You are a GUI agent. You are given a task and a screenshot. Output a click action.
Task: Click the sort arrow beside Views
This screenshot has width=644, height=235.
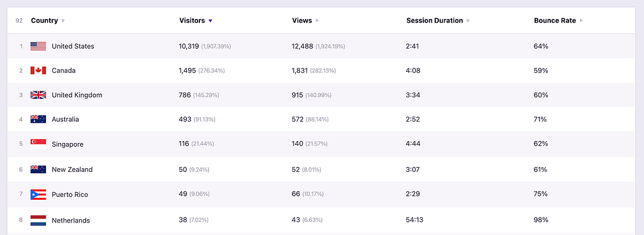pos(318,21)
